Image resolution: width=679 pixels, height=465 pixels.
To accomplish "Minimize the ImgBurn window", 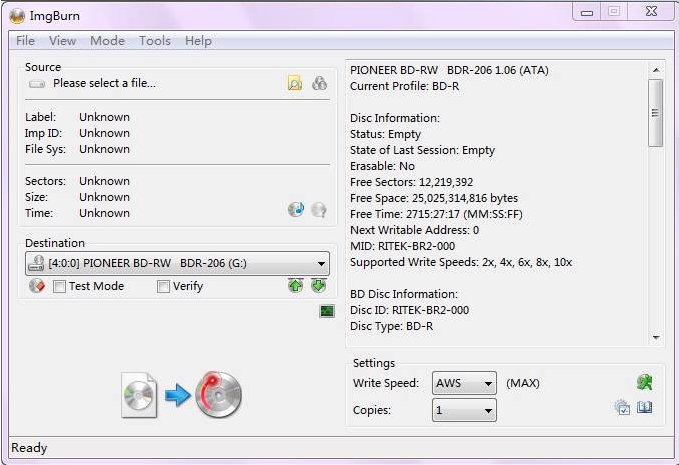I will click(x=587, y=12).
